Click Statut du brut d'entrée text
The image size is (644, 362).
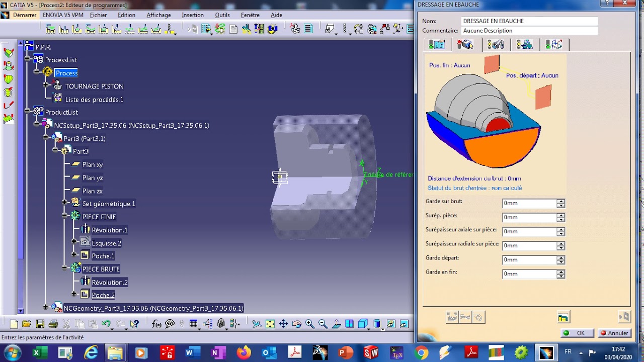point(475,188)
